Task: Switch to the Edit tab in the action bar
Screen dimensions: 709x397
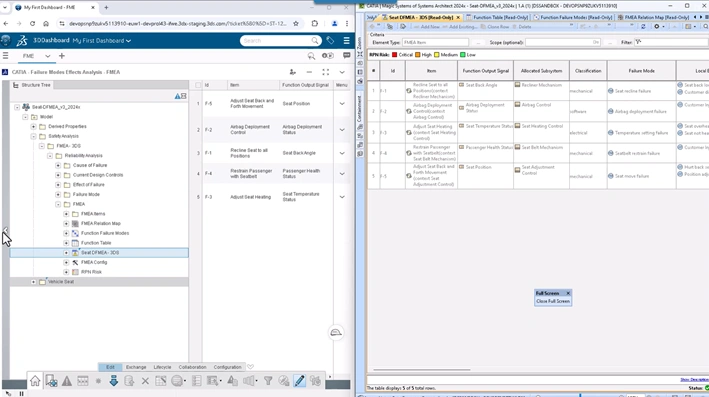Action: pos(110,367)
